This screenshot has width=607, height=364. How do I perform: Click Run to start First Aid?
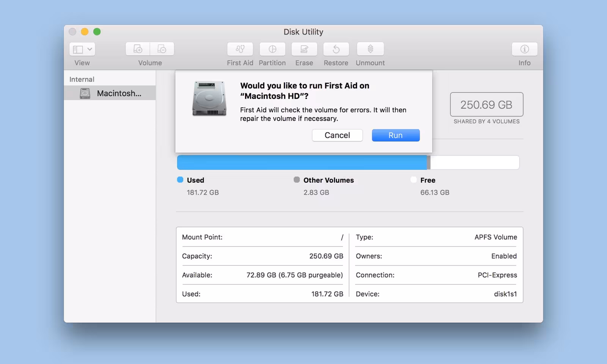[x=396, y=135]
